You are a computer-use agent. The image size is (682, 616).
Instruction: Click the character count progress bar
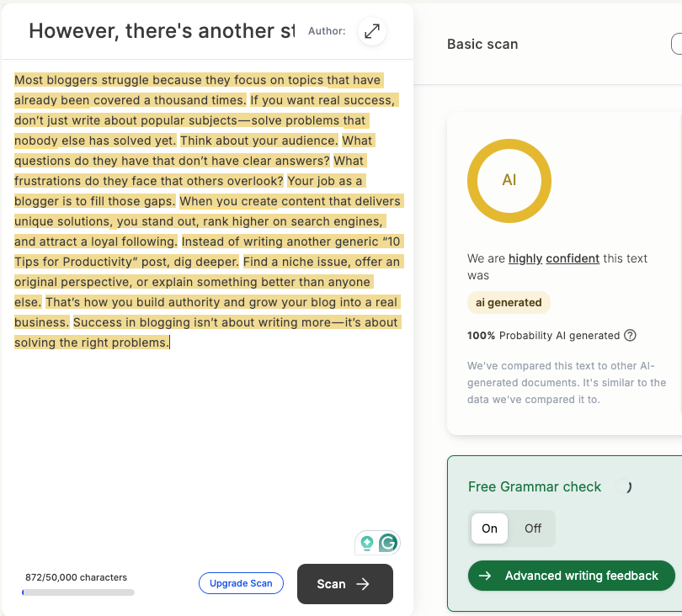[x=78, y=592]
